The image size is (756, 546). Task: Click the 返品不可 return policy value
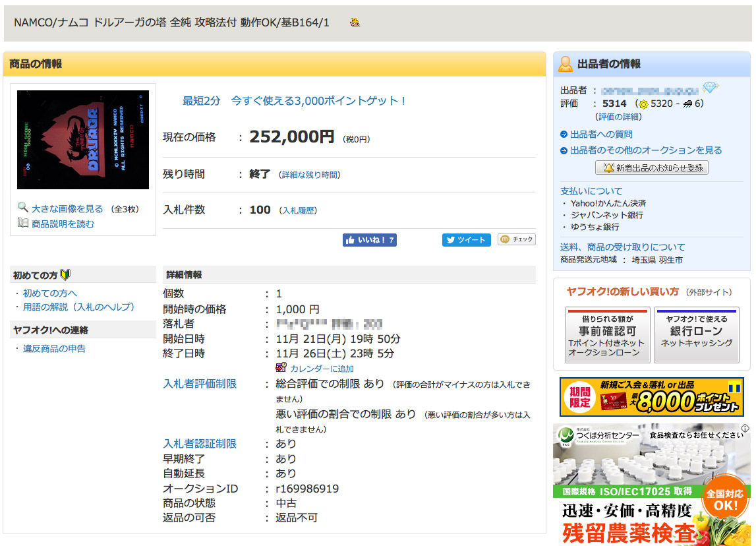click(x=297, y=518)
